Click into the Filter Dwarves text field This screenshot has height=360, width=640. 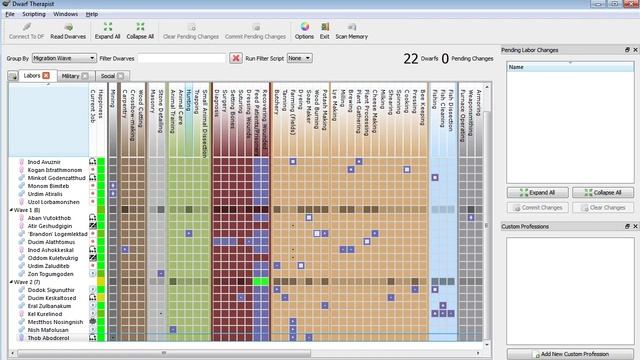coord(182,58)
